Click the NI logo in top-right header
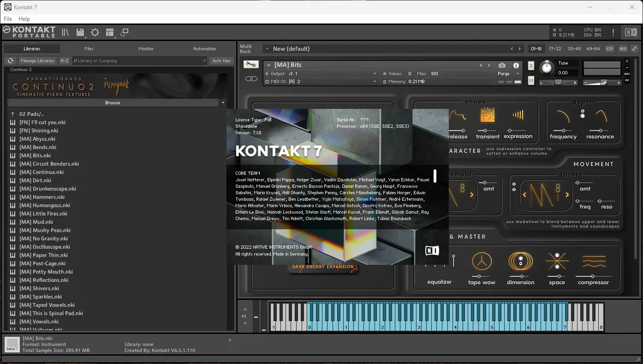 tap(631, 32)
